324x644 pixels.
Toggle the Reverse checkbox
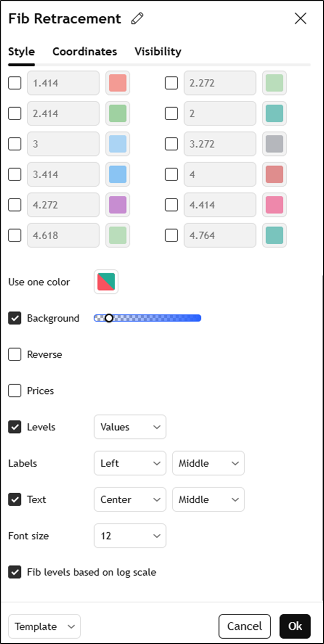pyautogui.click(x=15, y=355)
